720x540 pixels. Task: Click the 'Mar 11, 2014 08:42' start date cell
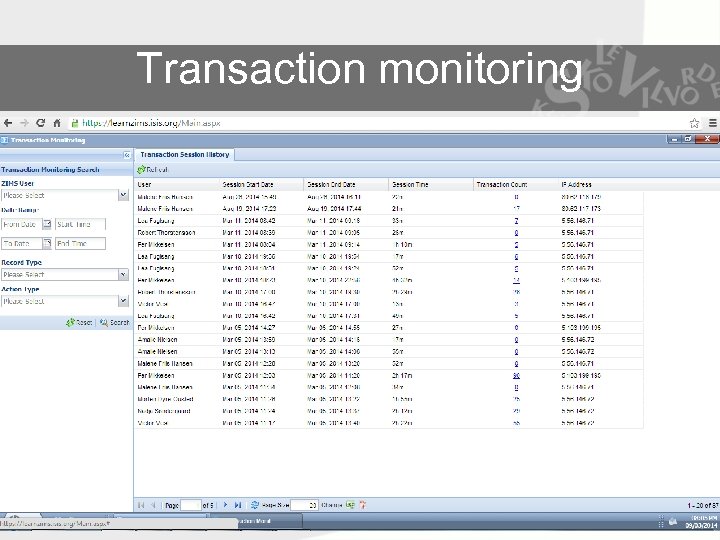click(248, 221)
